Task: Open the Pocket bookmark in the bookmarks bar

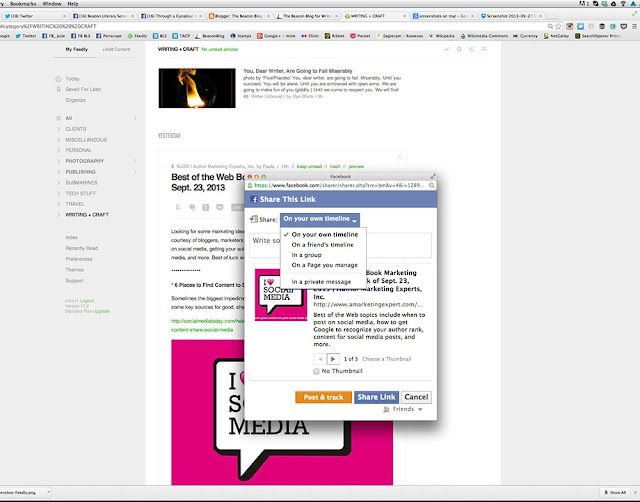Action: [x=360, y=36]
